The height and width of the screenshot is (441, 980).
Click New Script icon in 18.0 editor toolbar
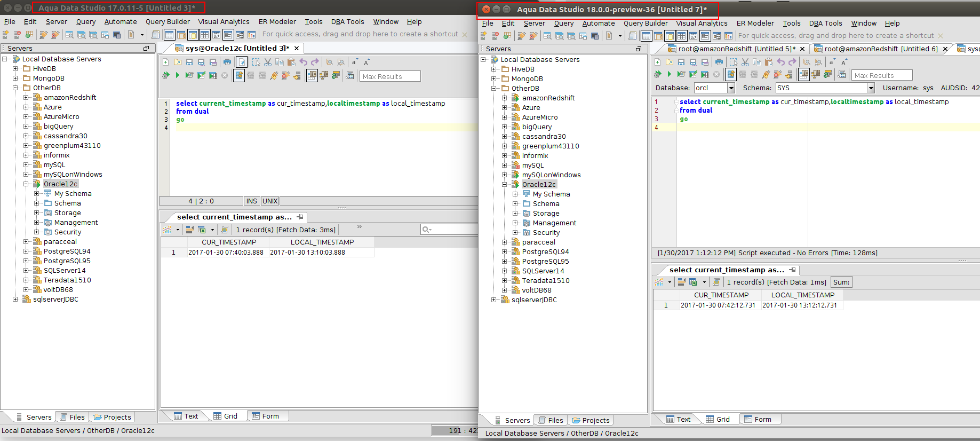(658, 62)
